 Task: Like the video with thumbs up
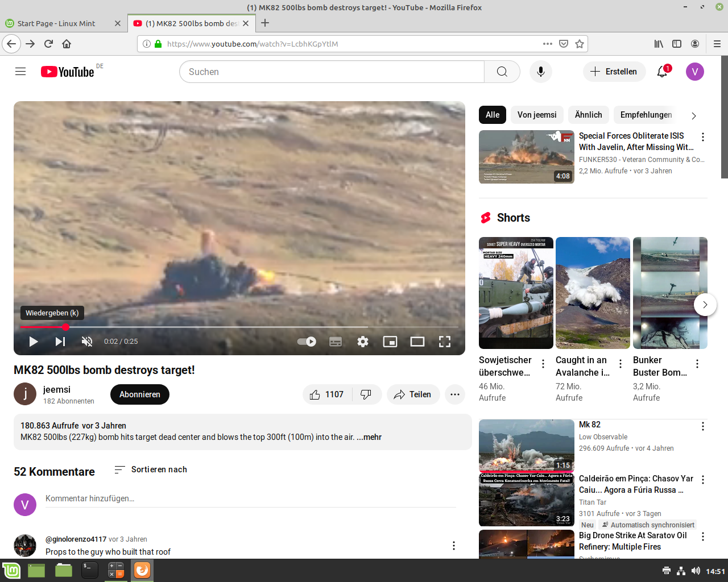(327, 394)
